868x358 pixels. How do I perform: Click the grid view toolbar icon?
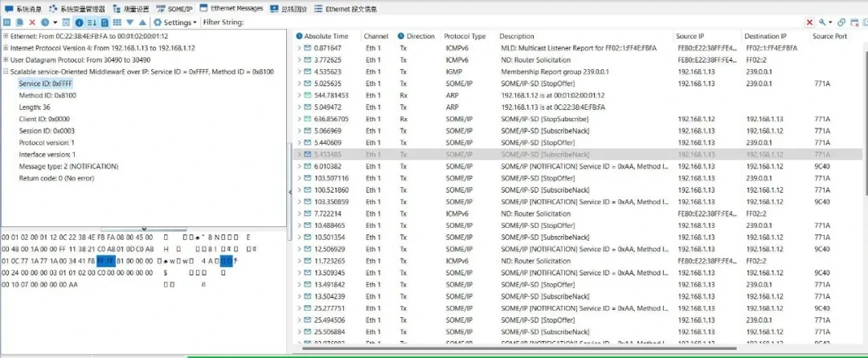pyautogui.click(x=117, y=22)
